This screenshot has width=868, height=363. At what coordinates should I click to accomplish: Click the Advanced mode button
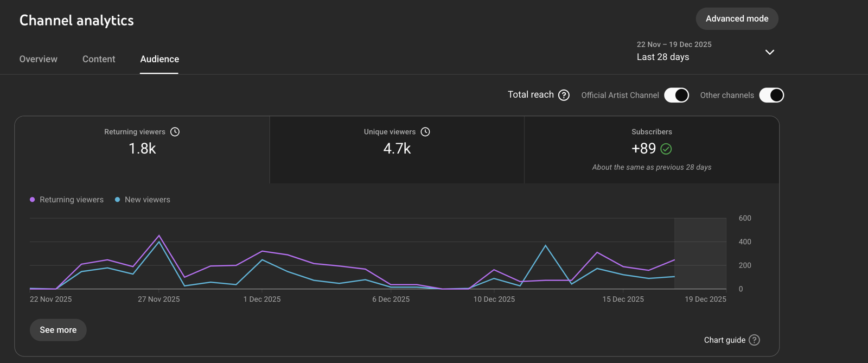pyautogui.click(x=737, y=18)
